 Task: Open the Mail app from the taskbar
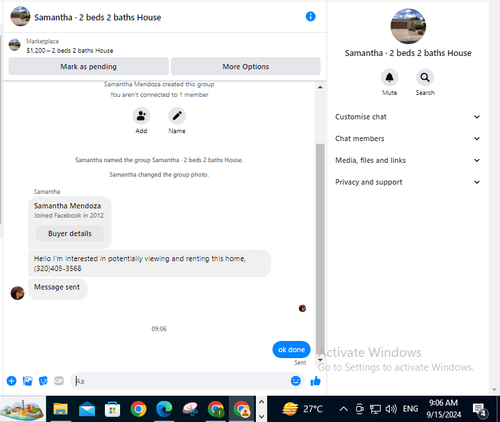[x=87, y=409]
